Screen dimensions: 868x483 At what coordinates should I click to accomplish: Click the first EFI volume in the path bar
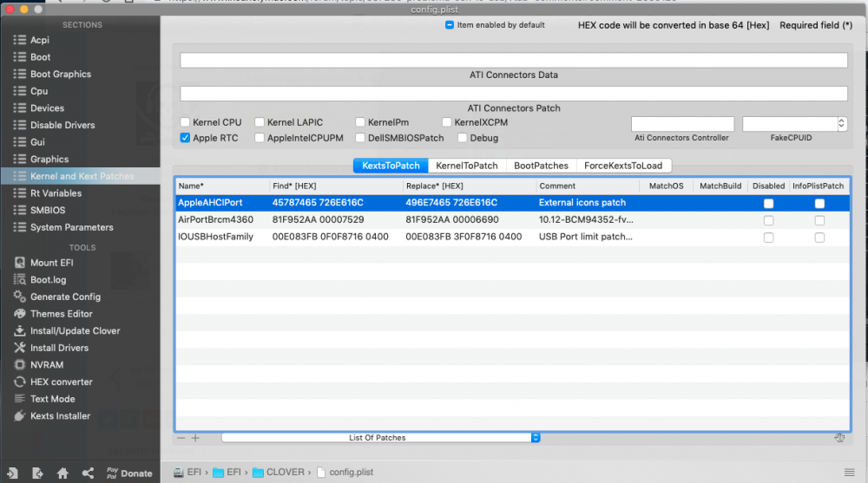point(187,472)
